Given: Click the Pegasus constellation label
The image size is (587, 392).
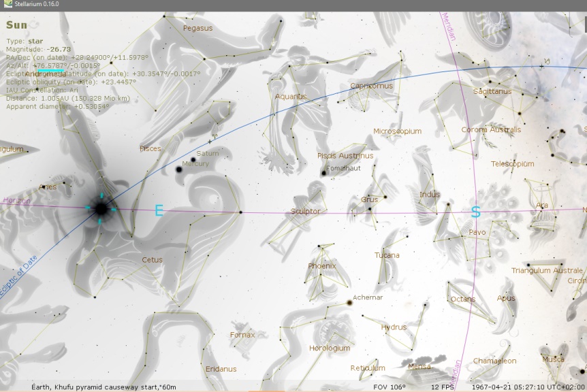Looking at the screenshot, I should pos(197,29).
